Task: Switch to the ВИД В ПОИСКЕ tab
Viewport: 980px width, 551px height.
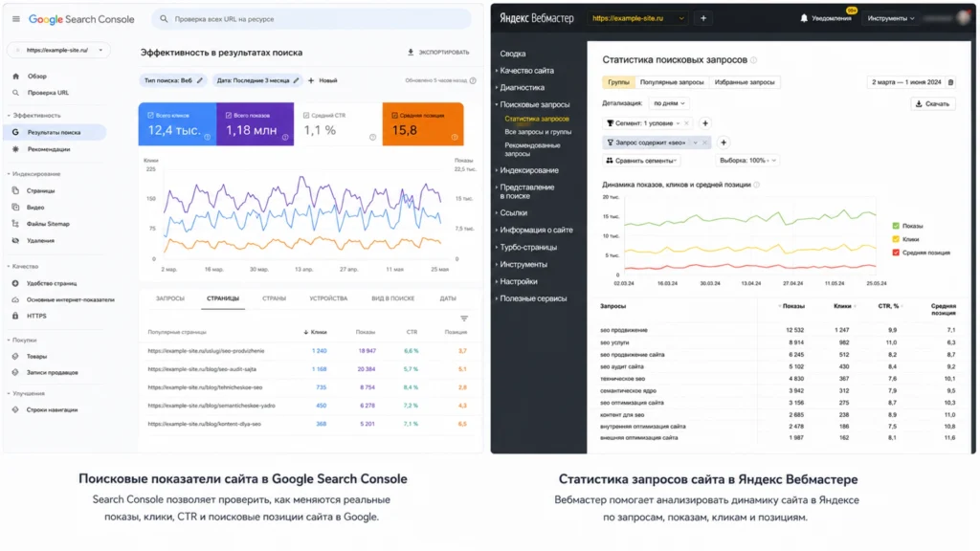Action: point(393,298)
